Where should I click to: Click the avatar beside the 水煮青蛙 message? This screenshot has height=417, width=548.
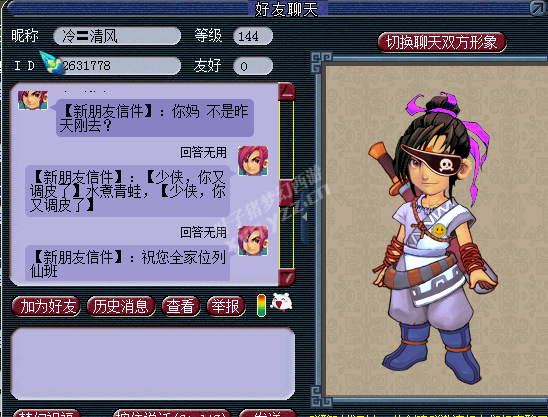pos(253,161)
